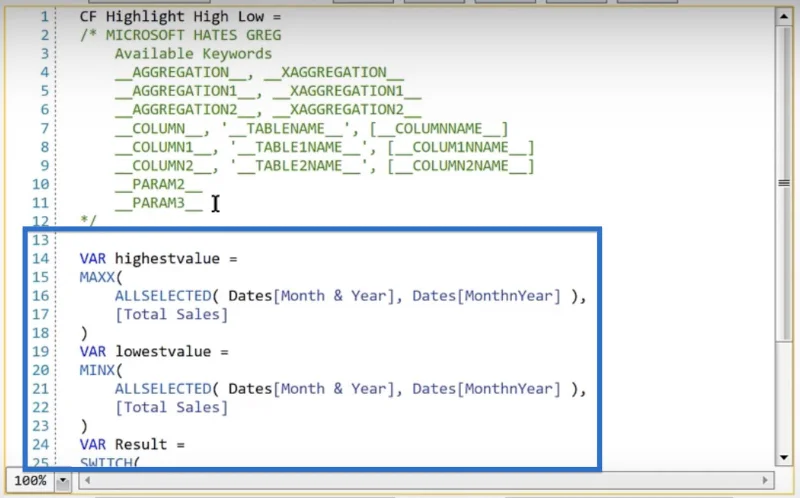Click ALLSELECTED on line 16

(x=163, y=296)
